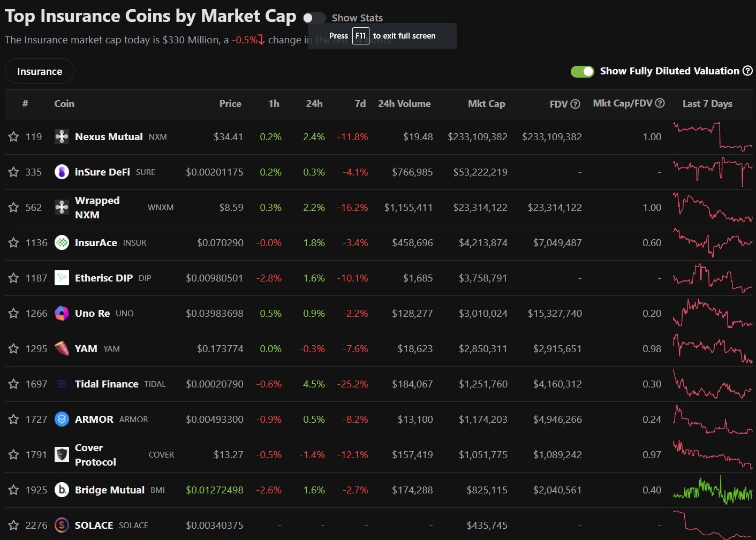Screen dimensions: 756x540
Task: Open Wrapped NXM coin link
Action: coord(97,208)
